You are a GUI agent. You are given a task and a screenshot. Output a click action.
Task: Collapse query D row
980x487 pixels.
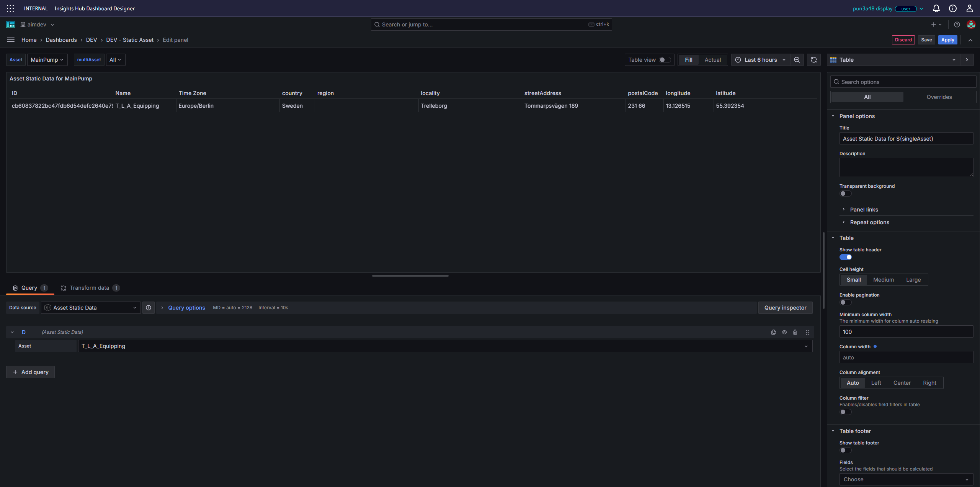tap(12, 332)
